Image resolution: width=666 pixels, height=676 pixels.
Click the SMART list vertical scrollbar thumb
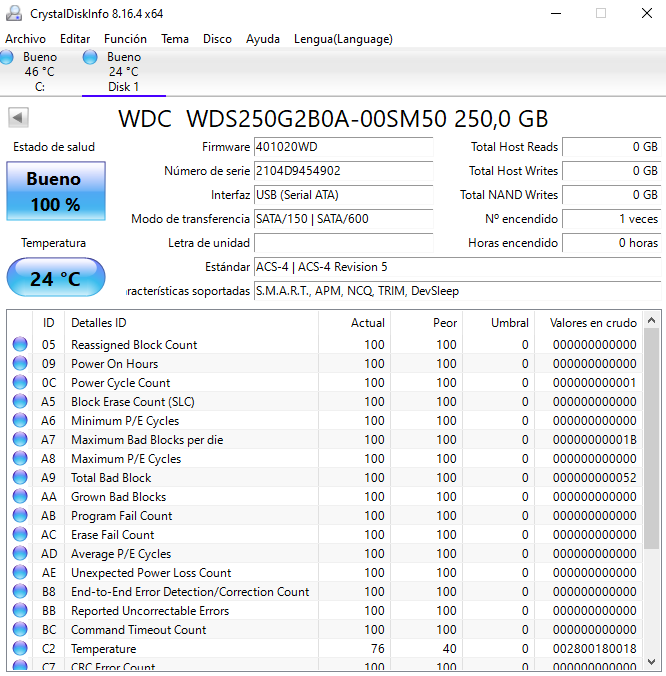click(651, 438)
